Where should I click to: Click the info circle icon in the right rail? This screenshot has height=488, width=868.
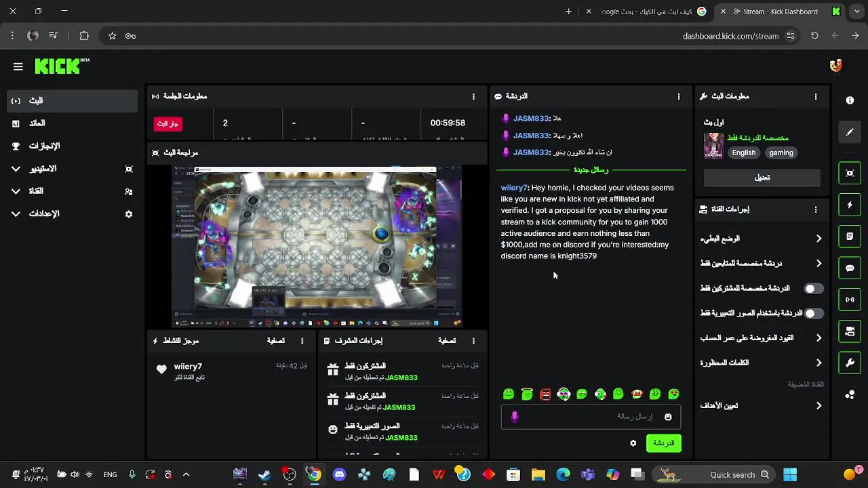coord(850,100)
